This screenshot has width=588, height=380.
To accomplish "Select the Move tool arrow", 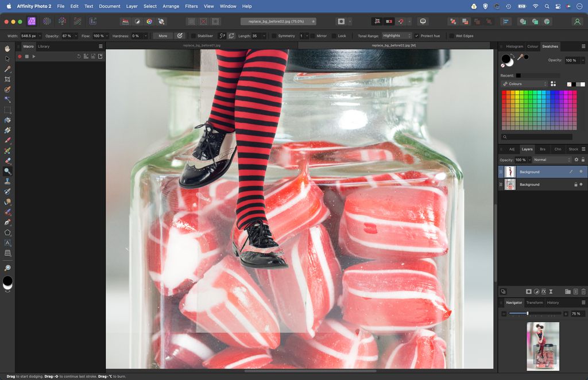I will click(x=7, y=59).
